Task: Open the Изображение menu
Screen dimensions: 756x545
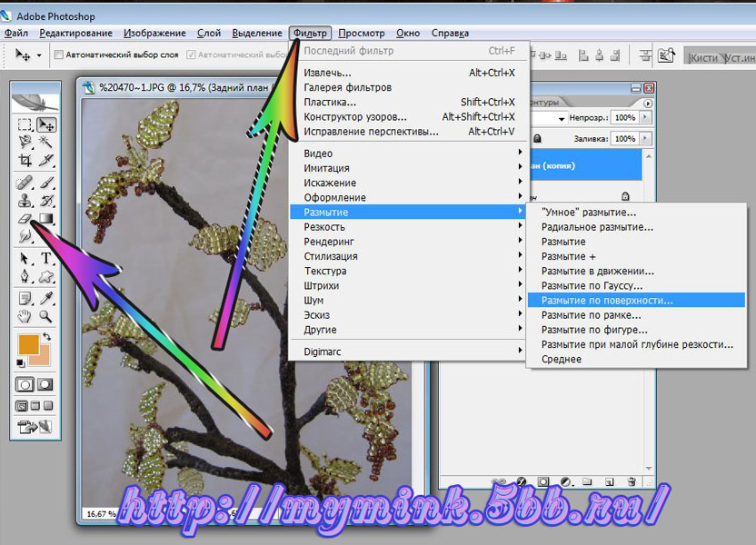Action: [x=154, y=33]
